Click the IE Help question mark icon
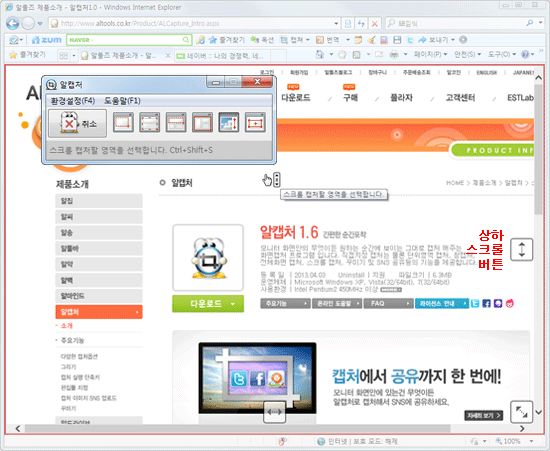 (525, 54)
